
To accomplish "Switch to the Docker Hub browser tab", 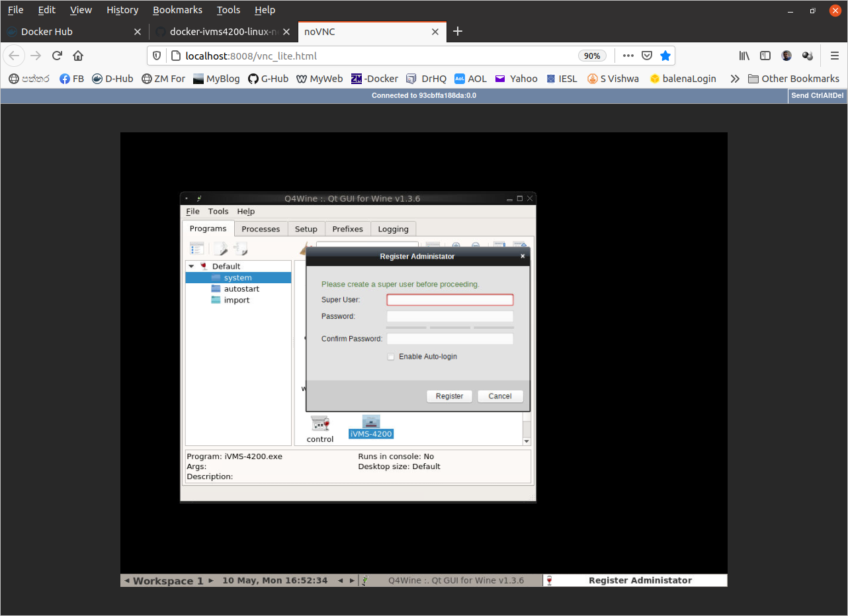I will [75, 31].
